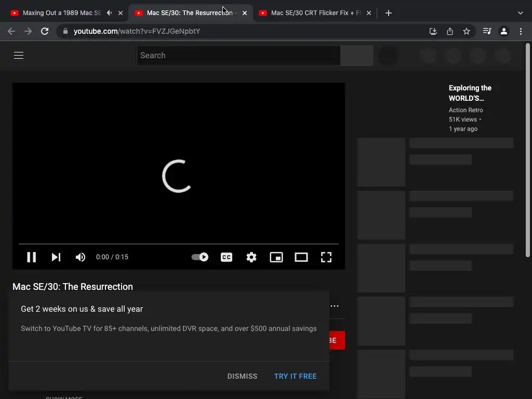The height and width of the screenshot is (399, 532).
Task: Switch to Maxing Out a 1989 Mac tab
Action: coord(62,13)
